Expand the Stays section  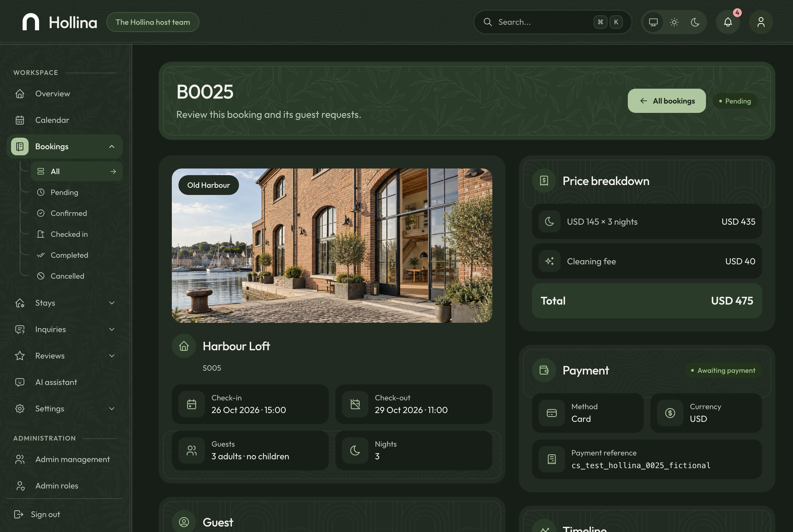64,303
